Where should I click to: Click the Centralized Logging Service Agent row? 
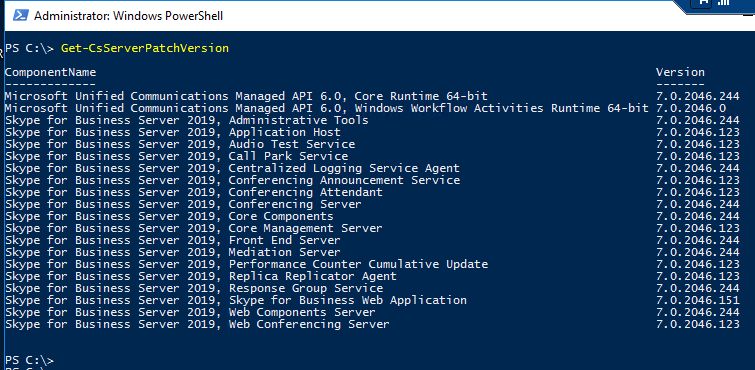point(372,169)
